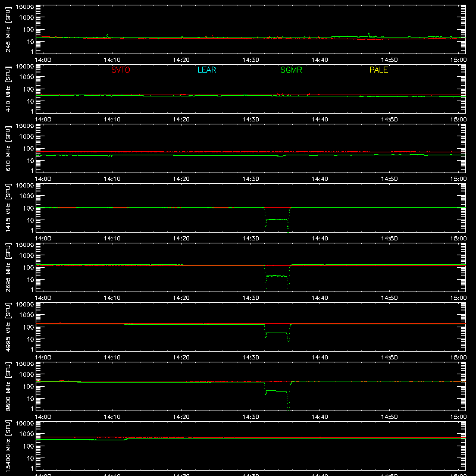Click 14:40 tick label under 610 MHz panel
This screenshot has height=476, width=476.
point(320,179)
